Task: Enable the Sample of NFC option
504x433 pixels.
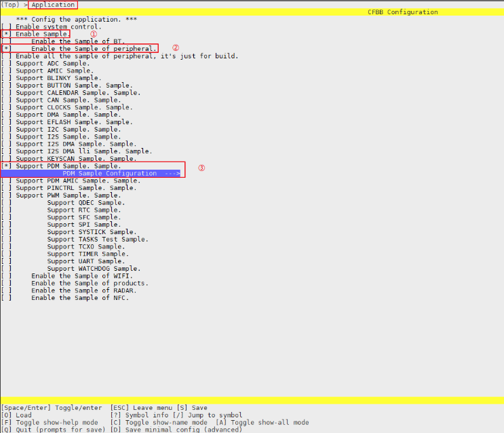Action: 7,298
